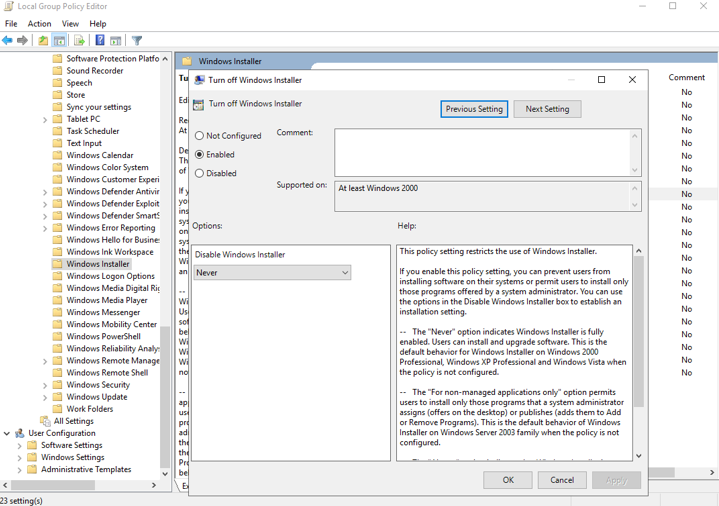Click the Cancel button
This screenshot has width=719, height=506.
562,480
